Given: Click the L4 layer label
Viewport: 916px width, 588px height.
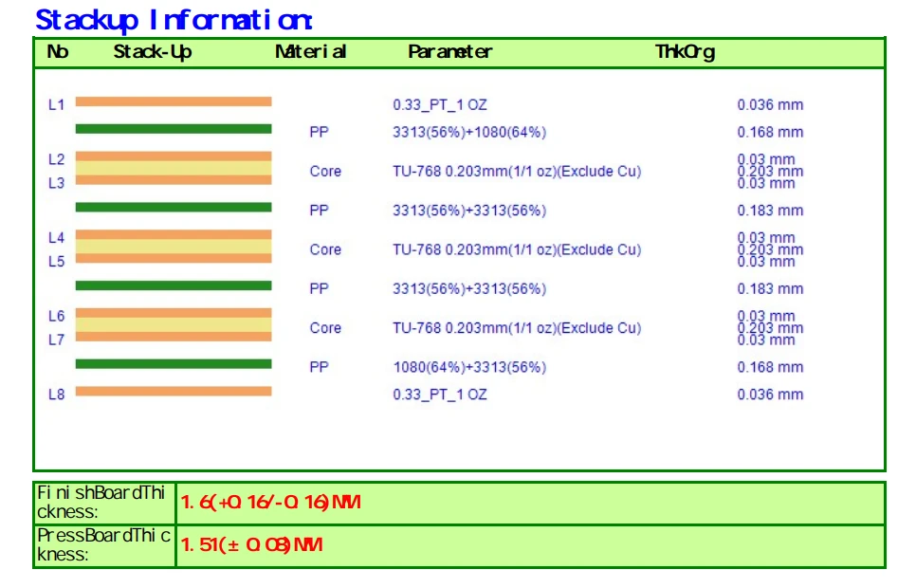Looking at the screenshot, I should [56, 237].
